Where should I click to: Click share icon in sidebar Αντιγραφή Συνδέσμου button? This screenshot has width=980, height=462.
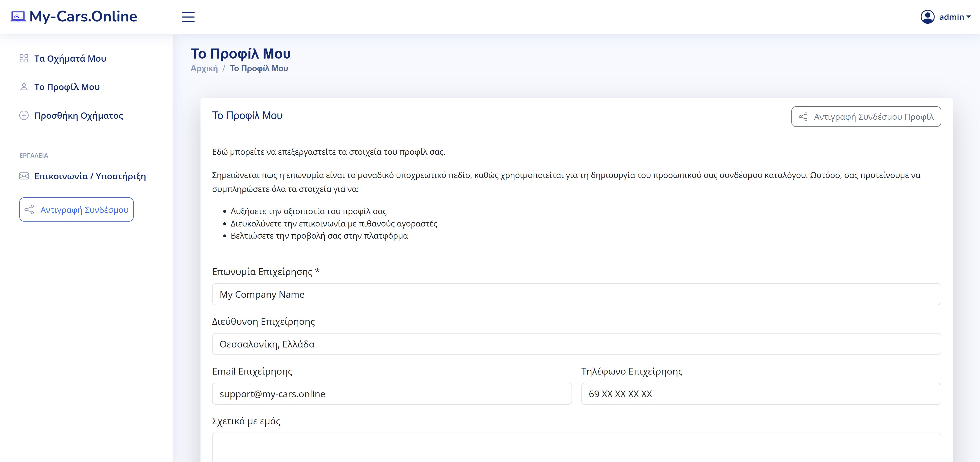(29, 210)
